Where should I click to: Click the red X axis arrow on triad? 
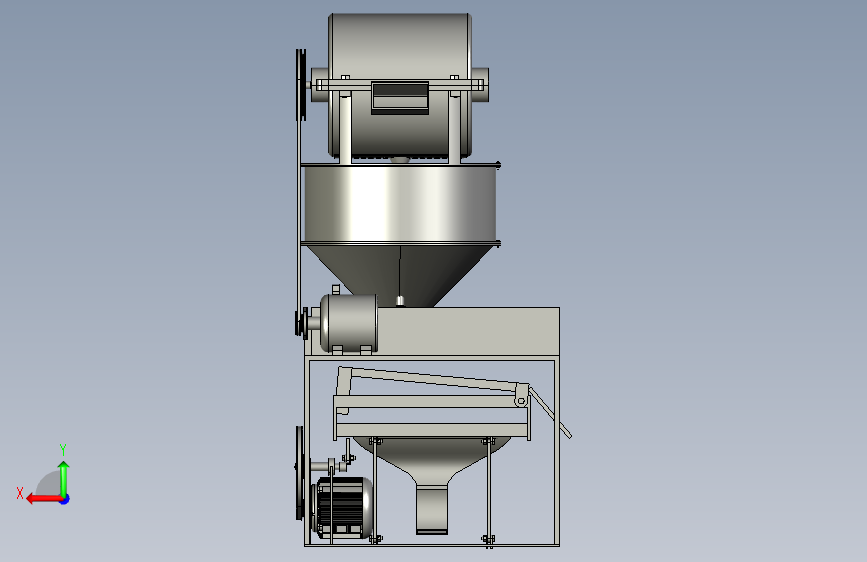tap(44, 499)
